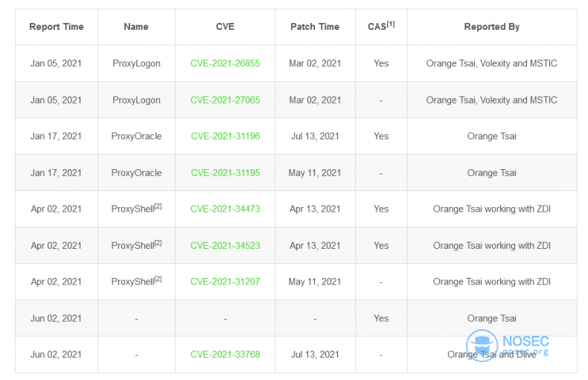Click the ProxyShell [2] footnote in CVE-2021-34473 row
Image resolution: width=588 pixels, height=380 pixels.
[159, 206]
